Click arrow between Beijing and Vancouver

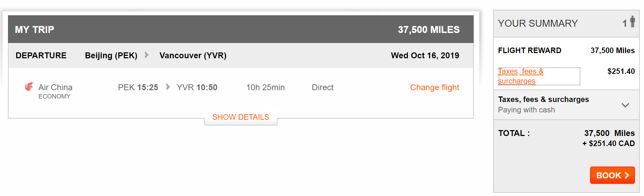(147, 55)
